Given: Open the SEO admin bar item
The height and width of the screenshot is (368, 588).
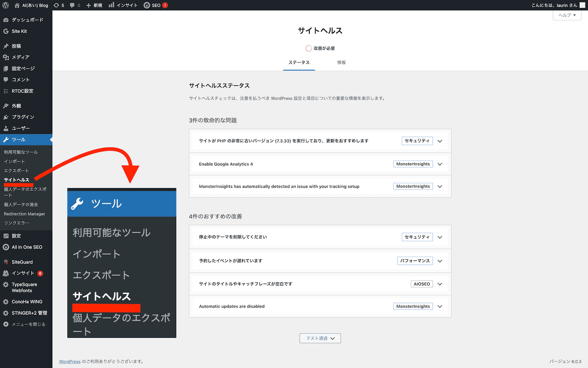Looking at the screenshot, I should pyautogui.click(x=156, y=5).
